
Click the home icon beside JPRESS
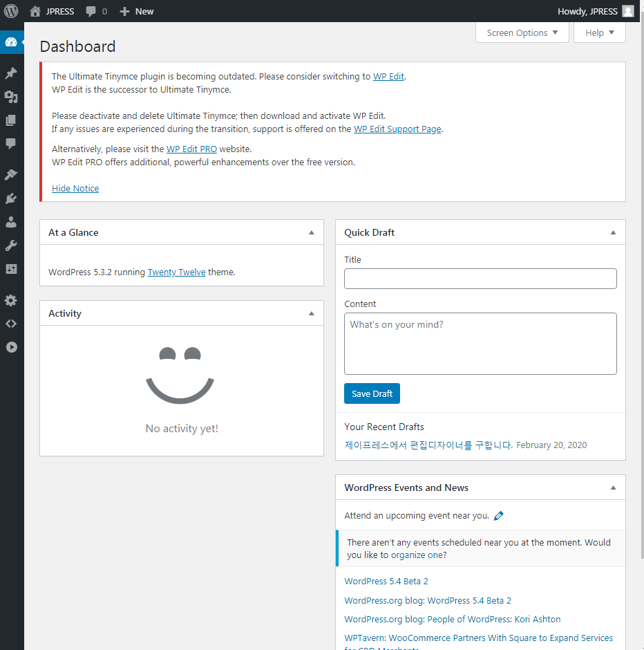click(35, 11)
